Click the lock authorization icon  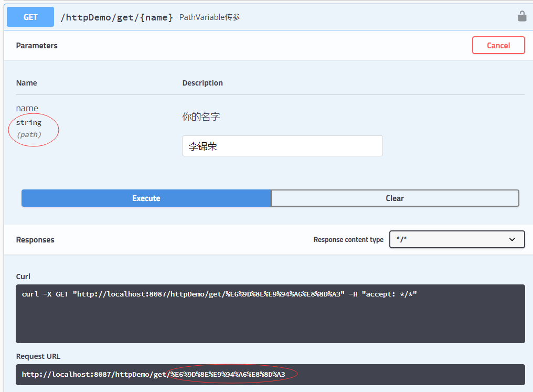coord(521,16)
